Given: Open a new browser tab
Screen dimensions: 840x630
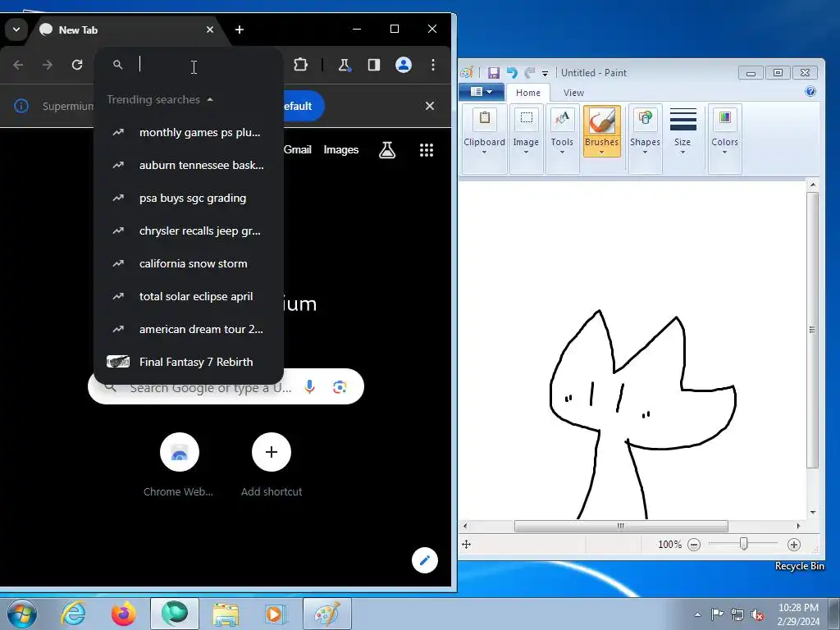Looking at the screenshot, I should tap(240, 30).
